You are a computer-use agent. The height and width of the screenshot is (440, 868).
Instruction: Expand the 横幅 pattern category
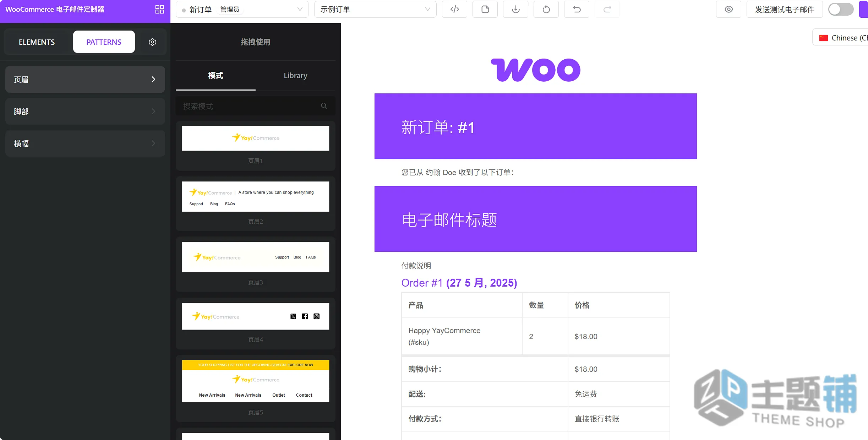coord(85,143)
